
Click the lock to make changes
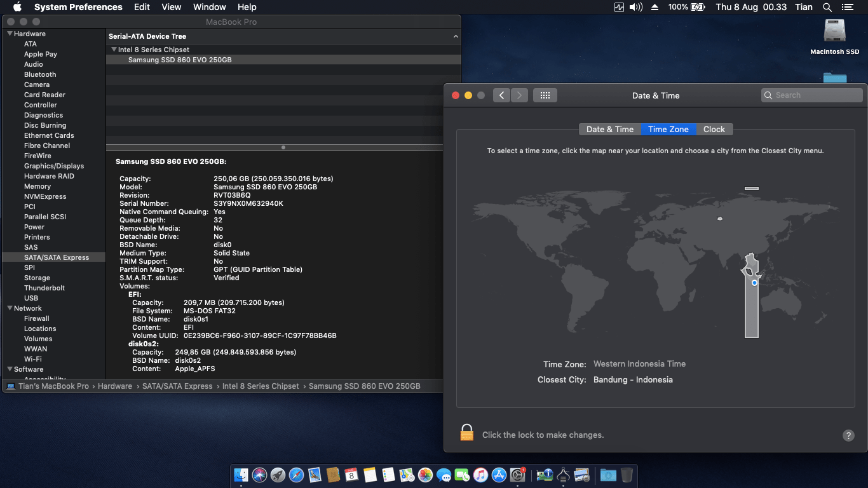click(467, 433)
